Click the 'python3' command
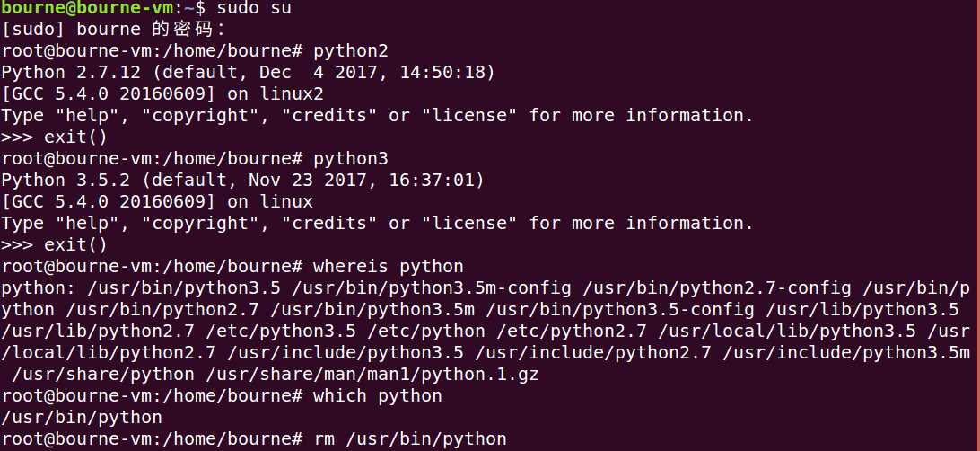 351,158
